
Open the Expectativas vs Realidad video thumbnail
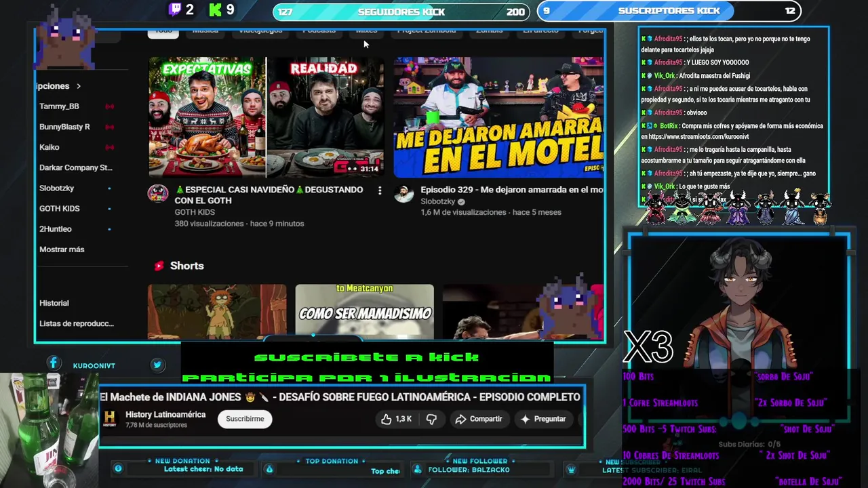coord(267,117)
